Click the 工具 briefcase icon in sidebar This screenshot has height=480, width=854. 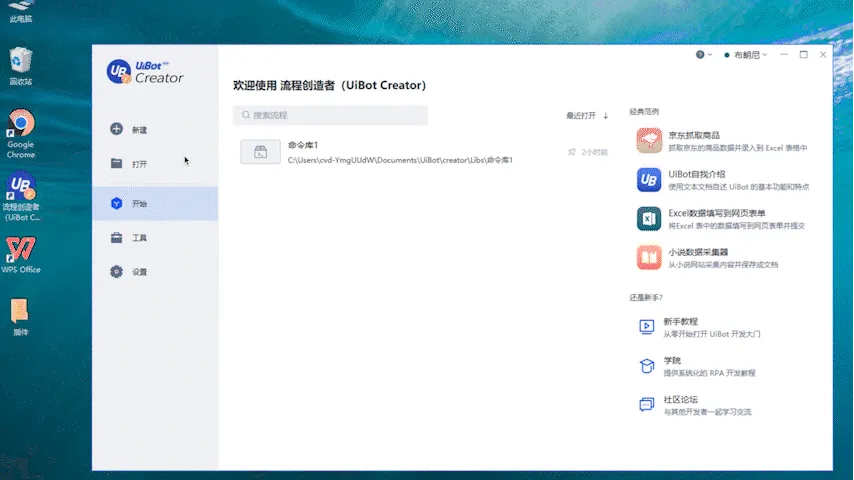tap(116, 237)
